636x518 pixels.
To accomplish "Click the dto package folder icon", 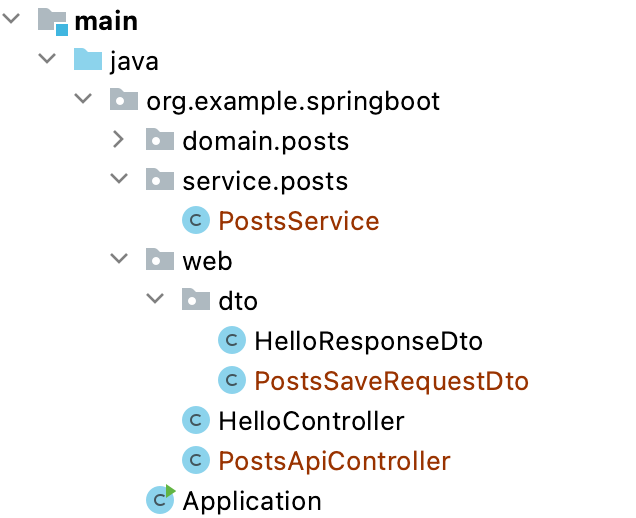I will pos(196,299).
